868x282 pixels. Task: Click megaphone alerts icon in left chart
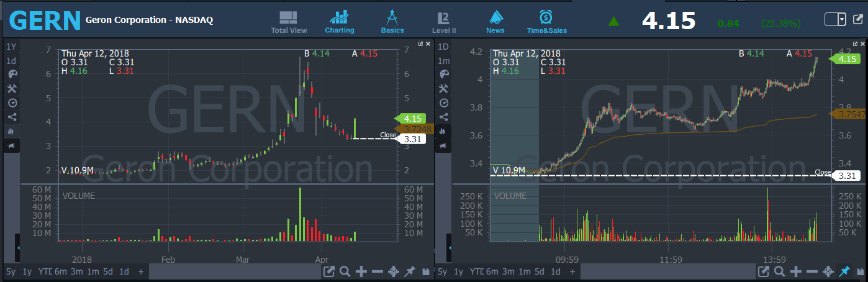point(11,145)
